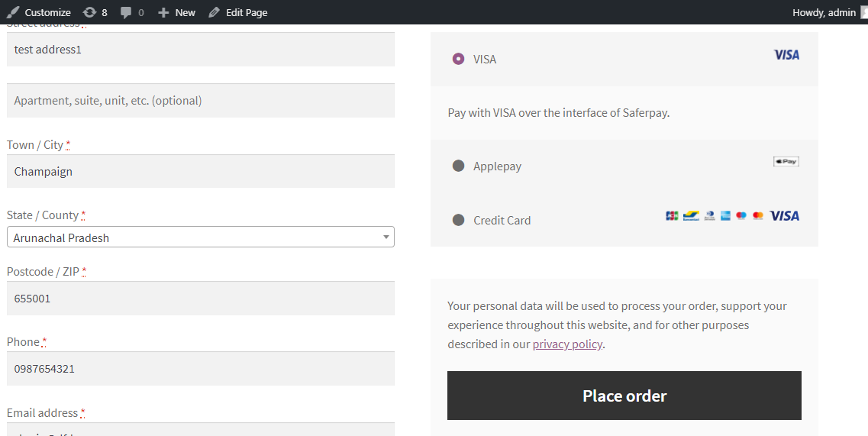Screen dimensions: 868x436
Task: Open Edit Page from admin bar
Action: (237, 12)
